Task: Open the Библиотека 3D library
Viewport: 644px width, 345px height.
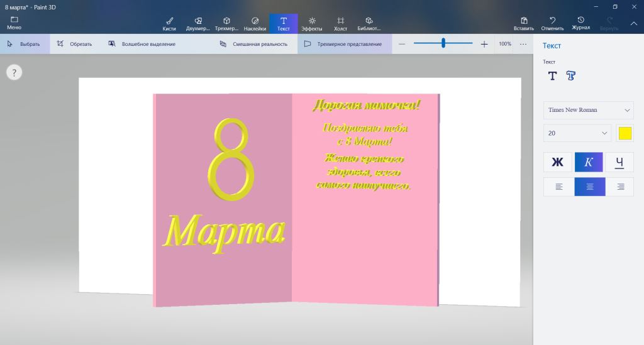Action: pyautogui.click(x=369, y=23)
